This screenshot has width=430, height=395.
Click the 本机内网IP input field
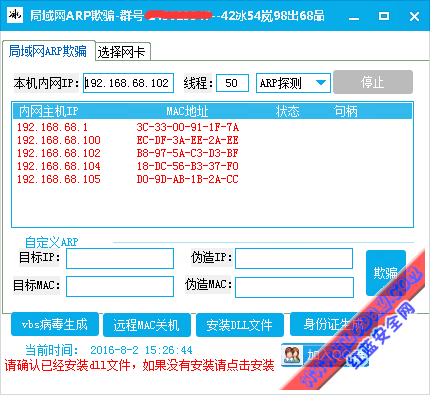(x=128, y=83)
